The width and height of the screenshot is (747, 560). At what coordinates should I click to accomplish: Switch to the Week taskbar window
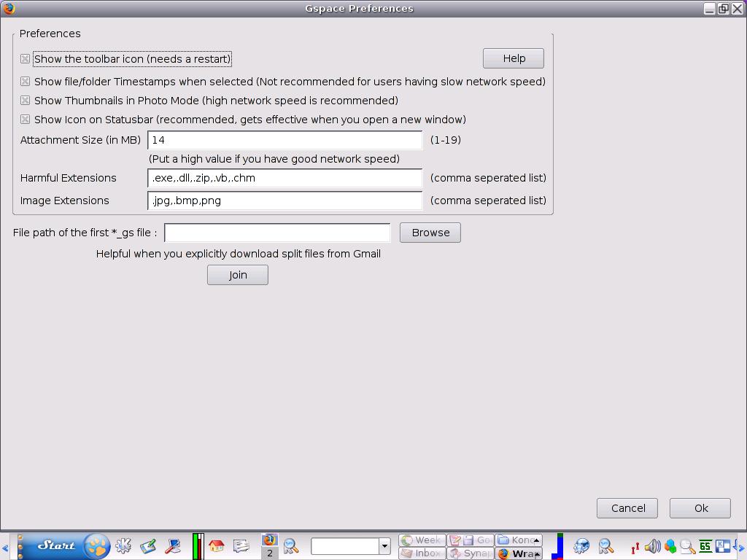click(x=422, y=540)
